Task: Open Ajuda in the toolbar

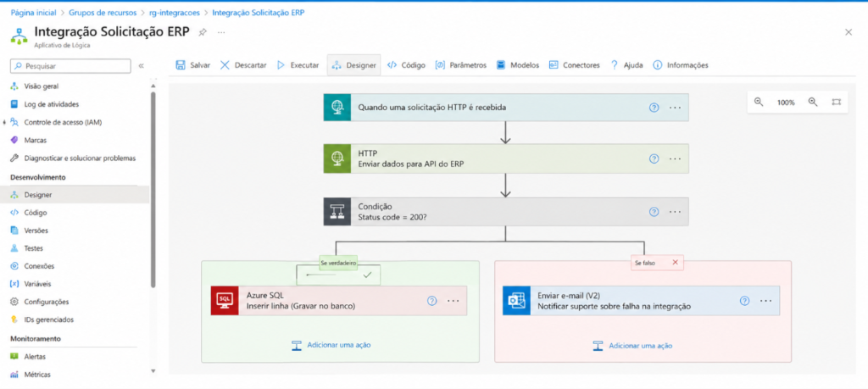Action: 626,64
